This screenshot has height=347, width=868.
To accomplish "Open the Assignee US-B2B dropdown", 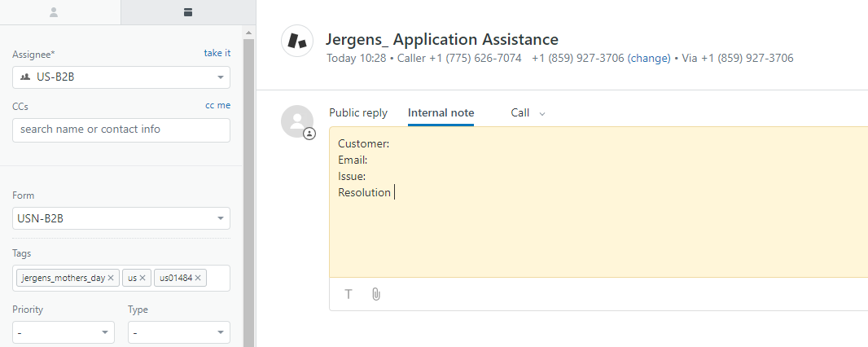I will point(121,77).
